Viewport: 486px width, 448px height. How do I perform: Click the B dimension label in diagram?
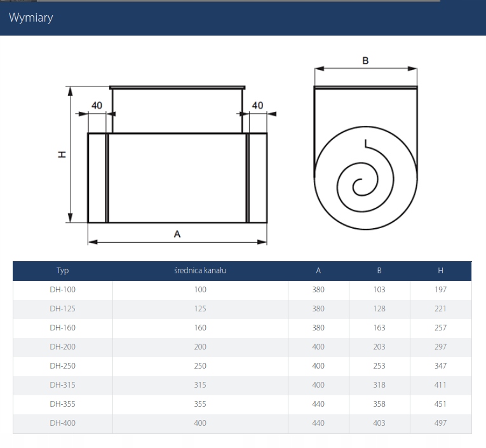365,60
